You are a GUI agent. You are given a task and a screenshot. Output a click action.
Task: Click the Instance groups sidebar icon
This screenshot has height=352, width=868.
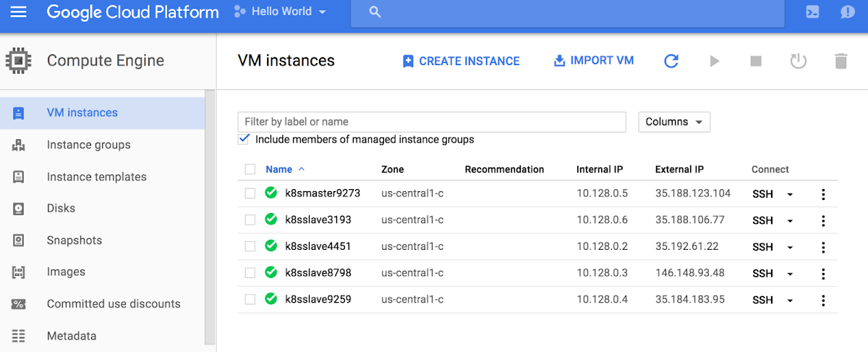pos(19,145)
